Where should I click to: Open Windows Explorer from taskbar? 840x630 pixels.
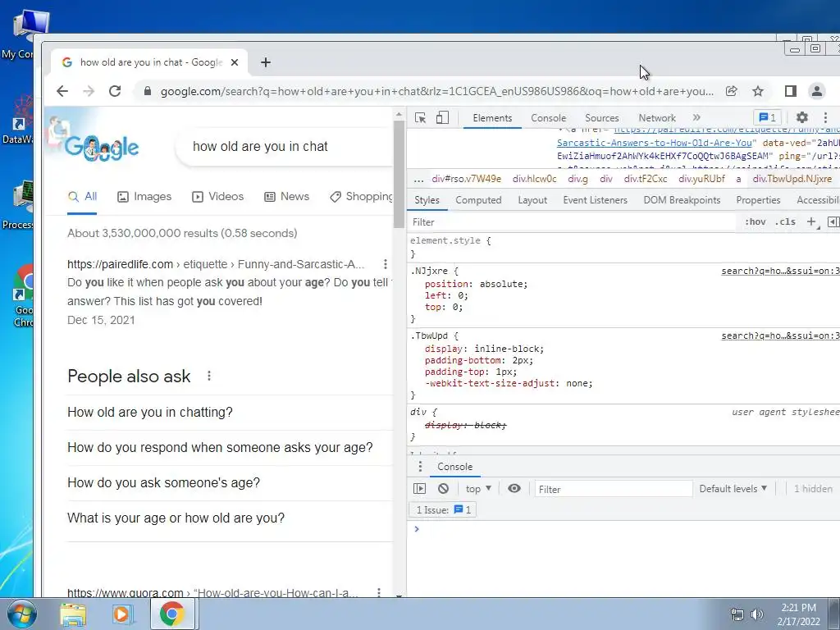(x=73, y=614)
